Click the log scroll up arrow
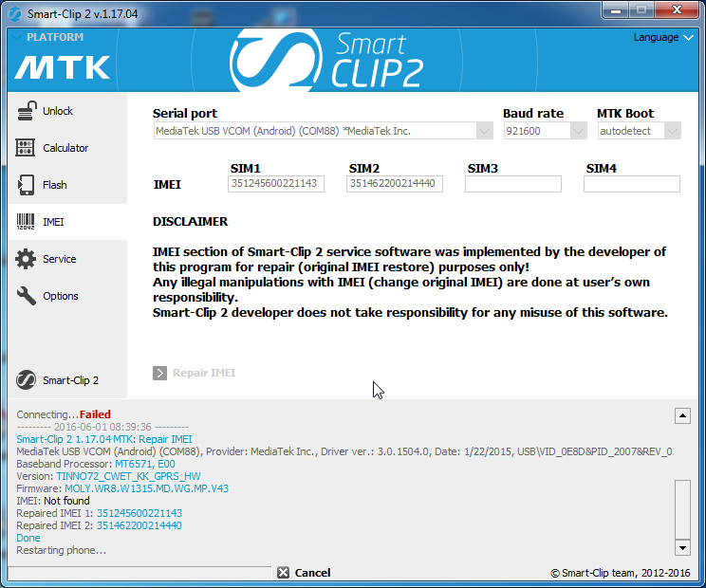 tap(682, 416)
